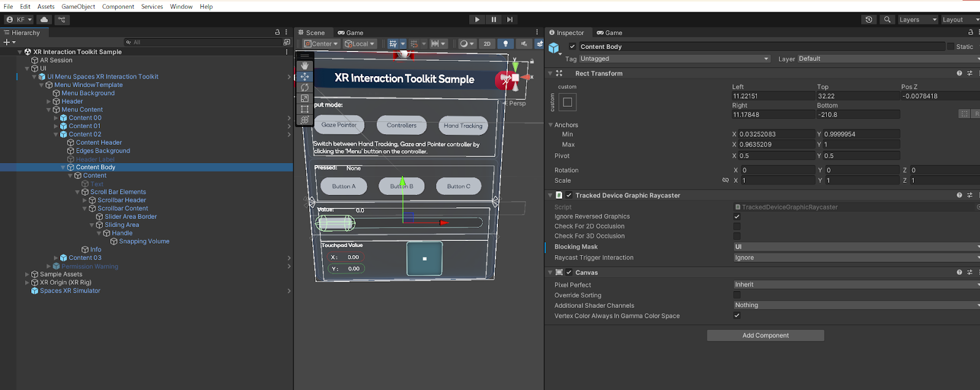The width and height of the screenshot is (980, 390).
Task: Click the Add Component button
Action: (765, 335)
